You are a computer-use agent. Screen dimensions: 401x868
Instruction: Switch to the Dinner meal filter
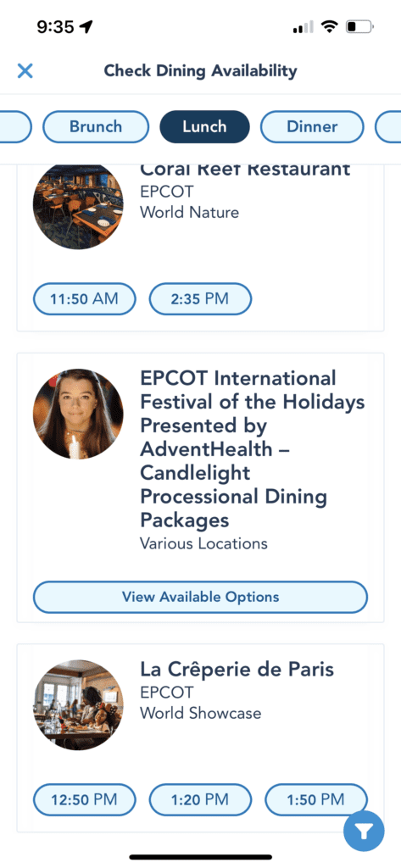click(x=312, y=127)
